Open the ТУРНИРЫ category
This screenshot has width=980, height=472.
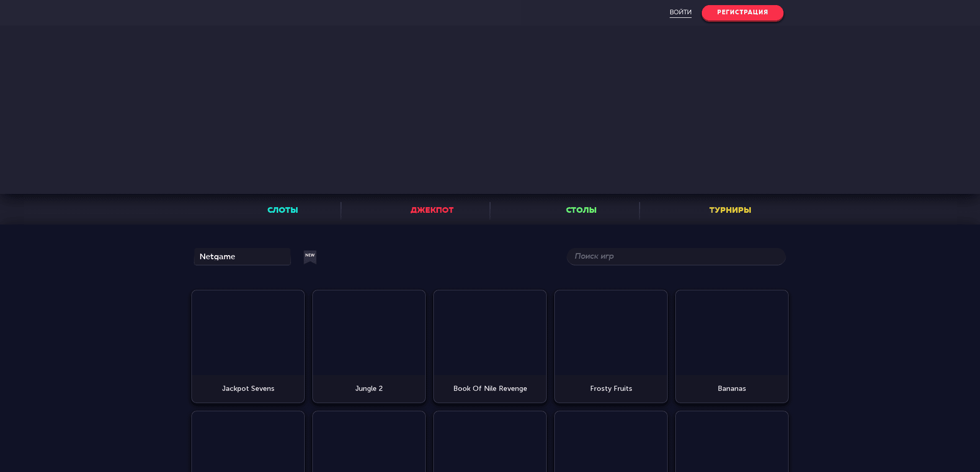click(729, 210)
